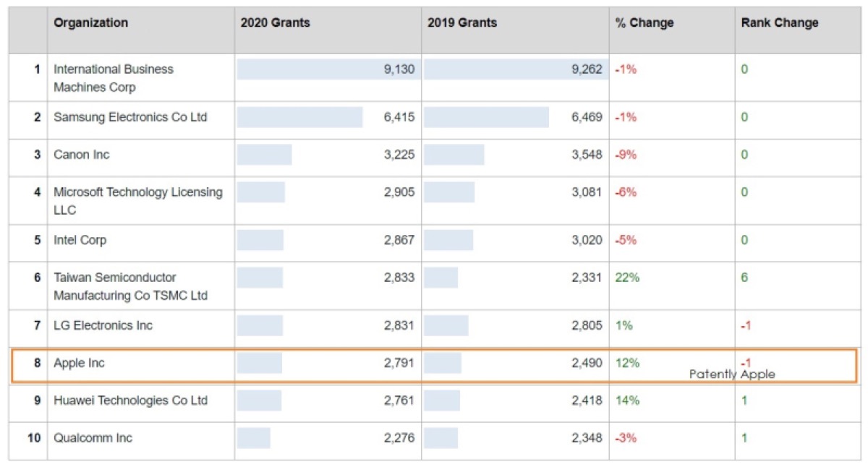
Task: Click Huawei Technologies Co Ltd name
Action: (130, 400)
